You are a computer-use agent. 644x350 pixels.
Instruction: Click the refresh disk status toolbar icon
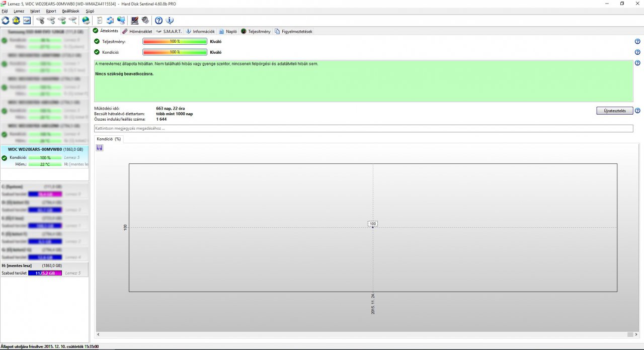pyautogui.click(x=6, y=21)
